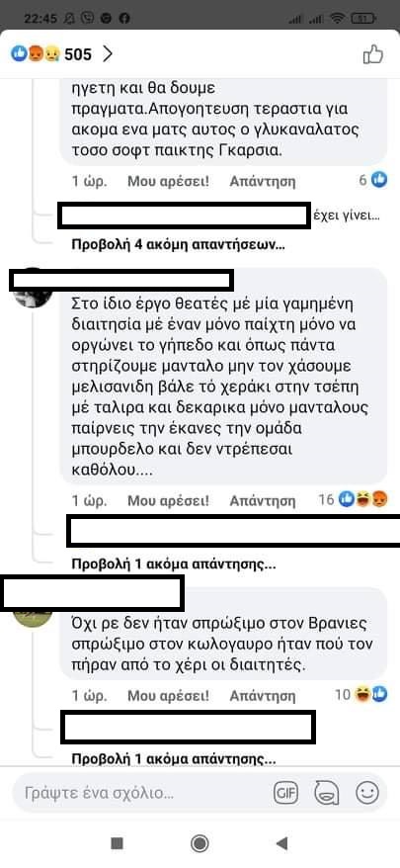This screenshot has height=868, width=400.
Task: Open the sticker picker icon
Action: pos(326,793)
